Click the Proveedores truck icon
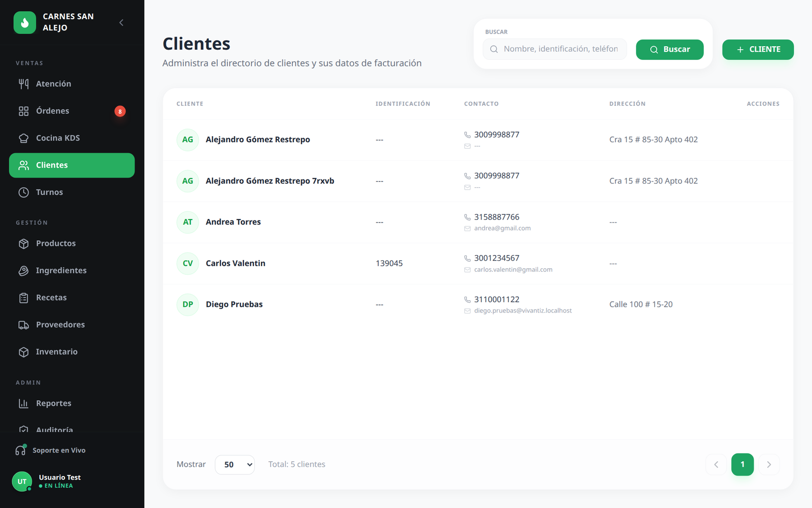The height and width of the screenshot is (508, 812). tap(24, 325)
